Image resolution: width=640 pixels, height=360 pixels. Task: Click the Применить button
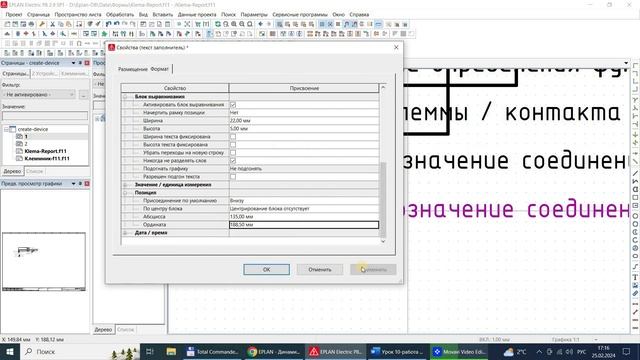click(x=373, y=269)
